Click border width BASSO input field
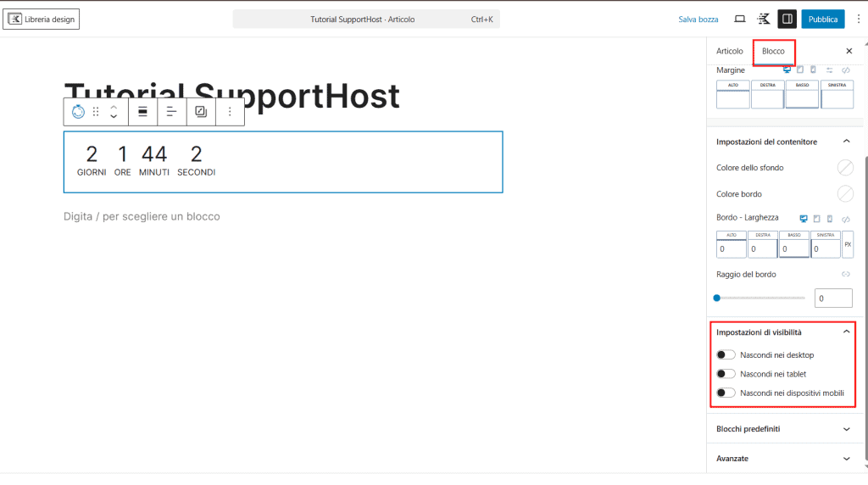Viewport: 868px width, 485px height. [793, 248]
